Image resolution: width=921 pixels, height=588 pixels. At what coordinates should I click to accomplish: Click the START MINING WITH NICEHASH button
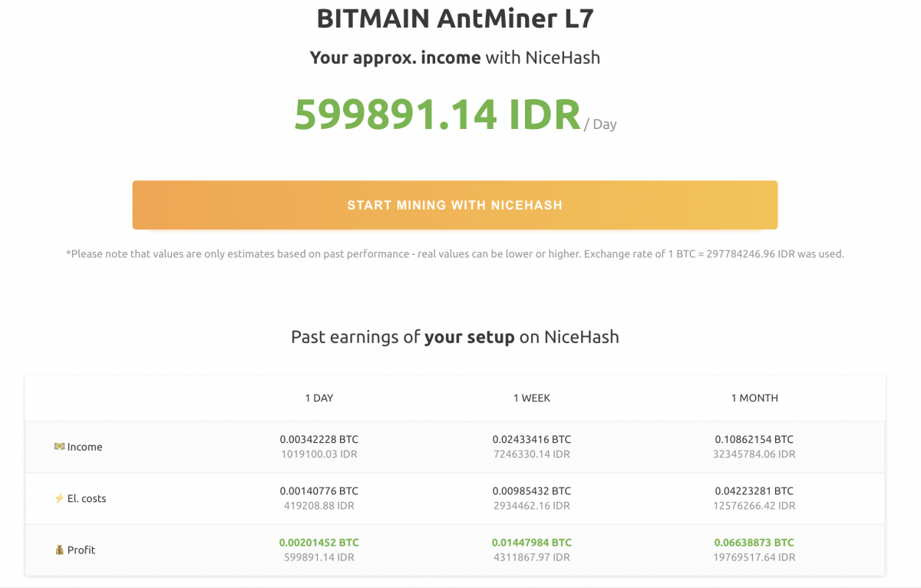454,205
